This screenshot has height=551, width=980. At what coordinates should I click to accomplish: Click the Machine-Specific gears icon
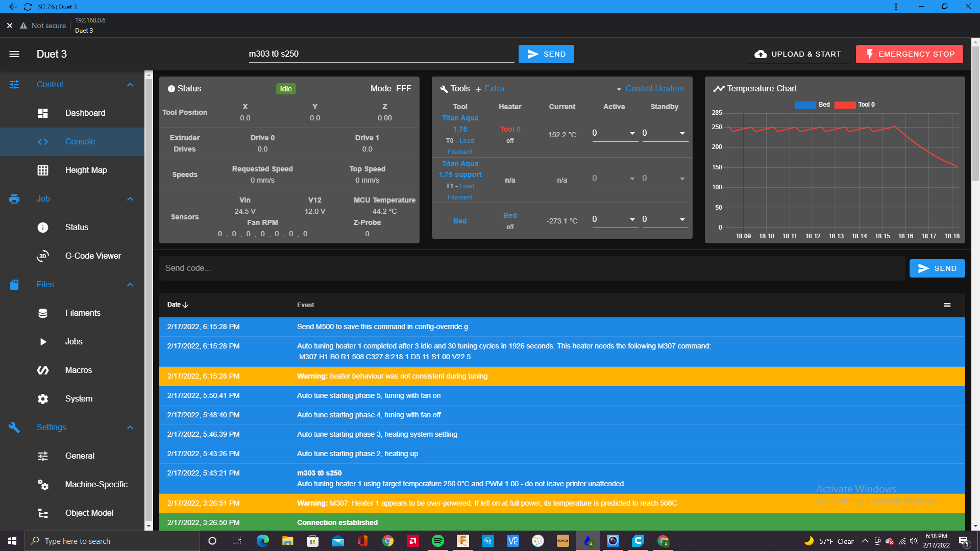[43, 485]
